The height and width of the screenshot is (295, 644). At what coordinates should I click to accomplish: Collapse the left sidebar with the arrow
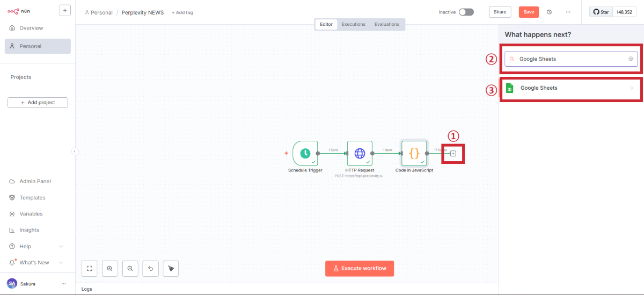coord(75,151)
